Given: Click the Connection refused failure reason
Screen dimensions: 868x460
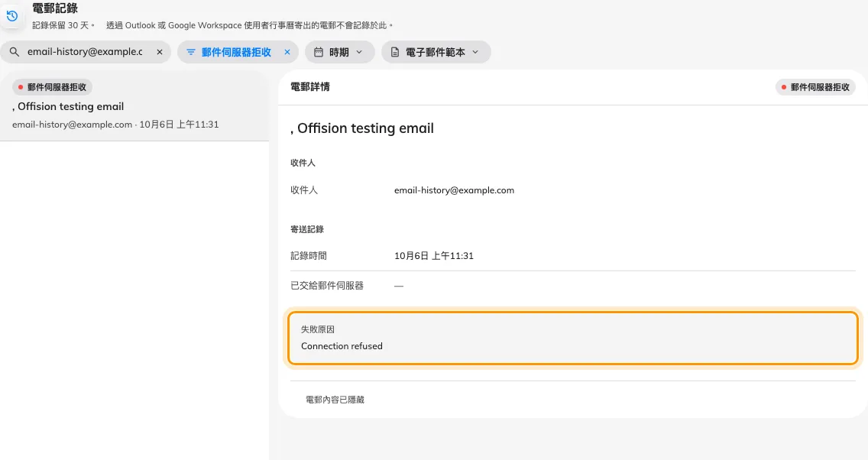Looking at the screenshot, I should click(x=342, y=346).
